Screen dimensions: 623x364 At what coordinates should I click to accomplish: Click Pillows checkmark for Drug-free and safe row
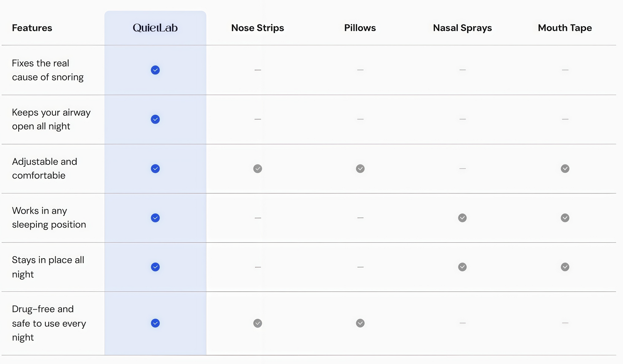[360, 323]
